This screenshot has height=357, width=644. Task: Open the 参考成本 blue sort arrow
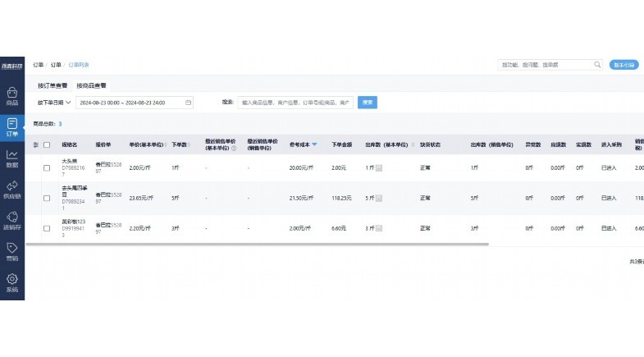[314, 144]
